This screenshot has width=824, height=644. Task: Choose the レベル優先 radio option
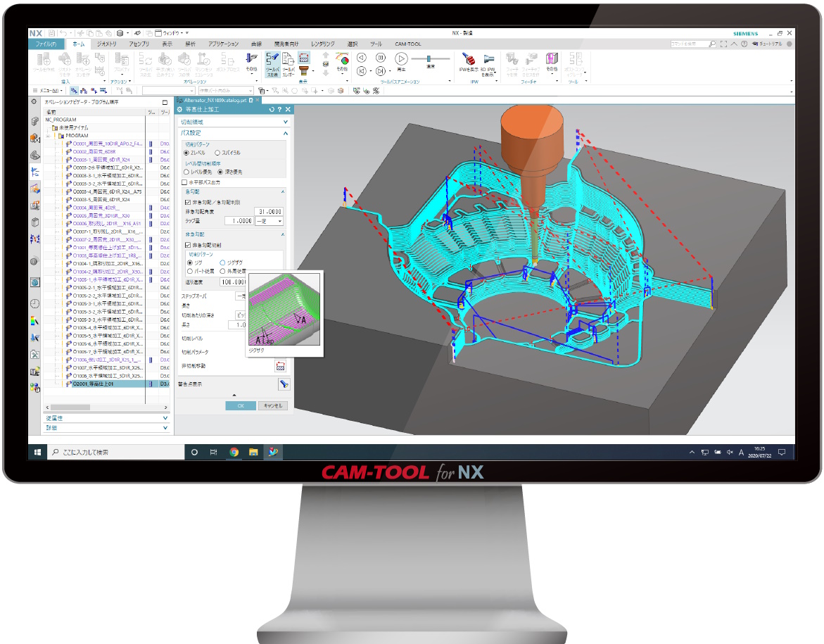coord(186,171)
